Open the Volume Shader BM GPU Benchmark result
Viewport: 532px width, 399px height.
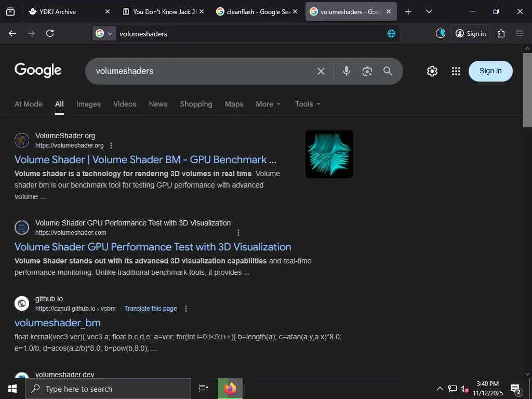click(145, 160)
